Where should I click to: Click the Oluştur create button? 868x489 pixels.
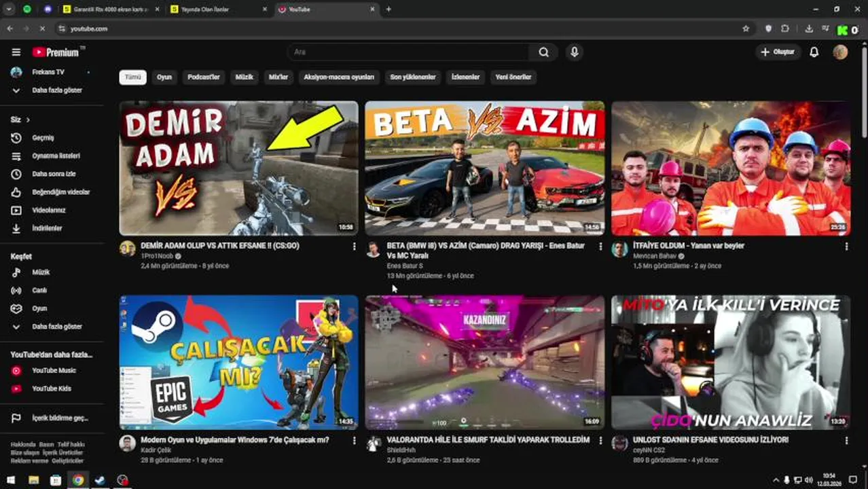point(778,52)
